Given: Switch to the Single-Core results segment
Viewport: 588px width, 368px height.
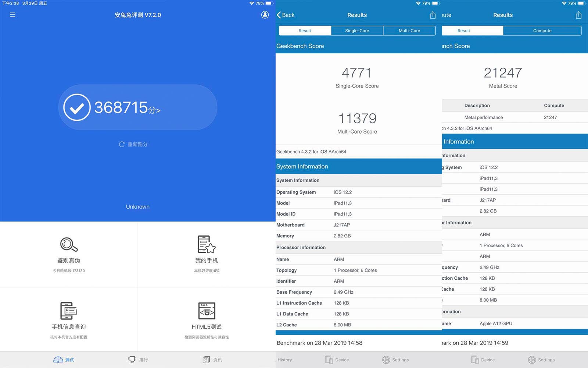Looking at the screenshot, I should 357,31.
